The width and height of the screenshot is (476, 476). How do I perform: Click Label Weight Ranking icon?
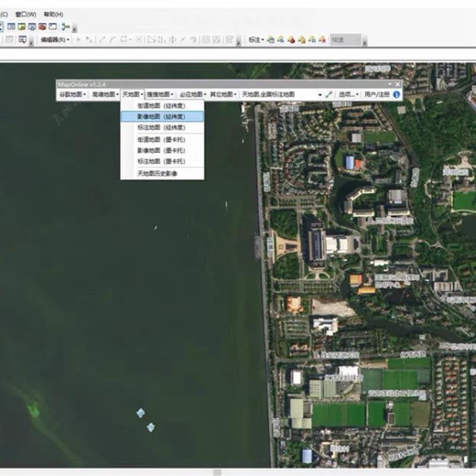pos(292,40)
